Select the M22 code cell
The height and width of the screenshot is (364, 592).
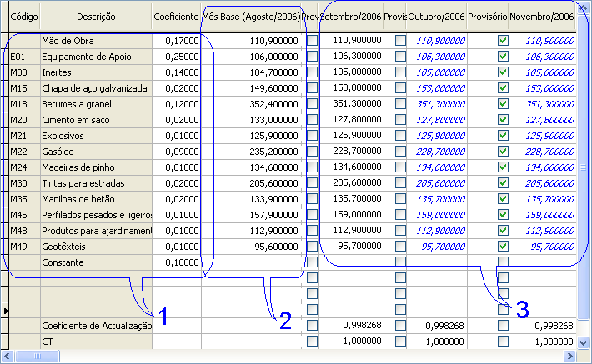[x=24, y=152]
